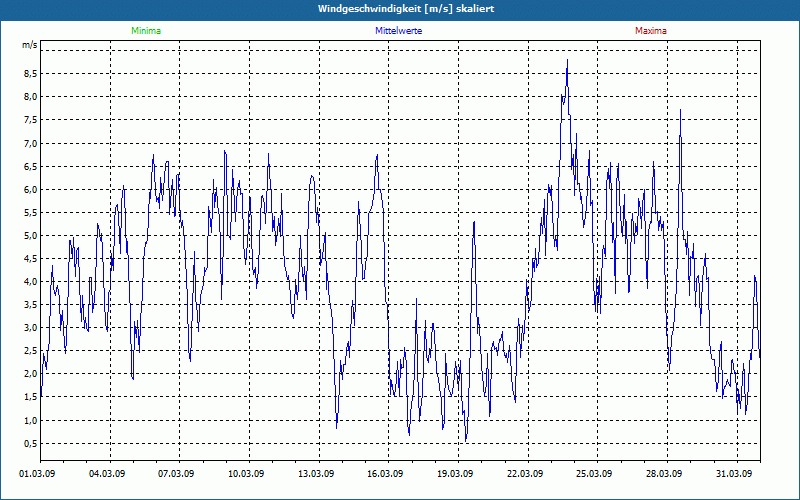Click the 07.03.09 date label
Viewport: 800px width, 500px height.
[x=177, y=474]
